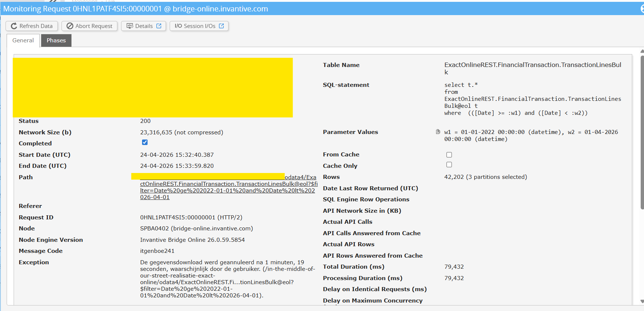644x311 pixels.
Task: Toggle the Completed checkbox
Action: [x=145, y=142]
